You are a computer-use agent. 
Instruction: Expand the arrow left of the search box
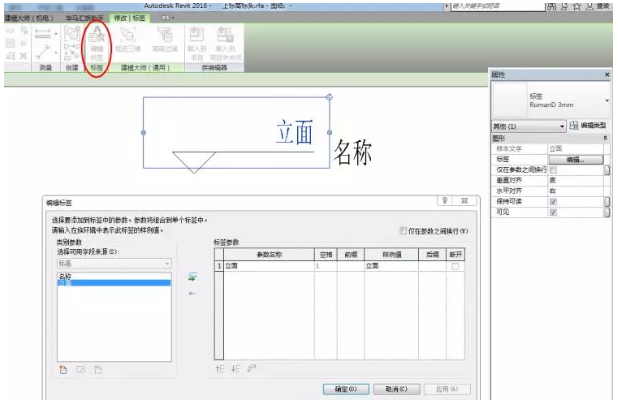447,6
